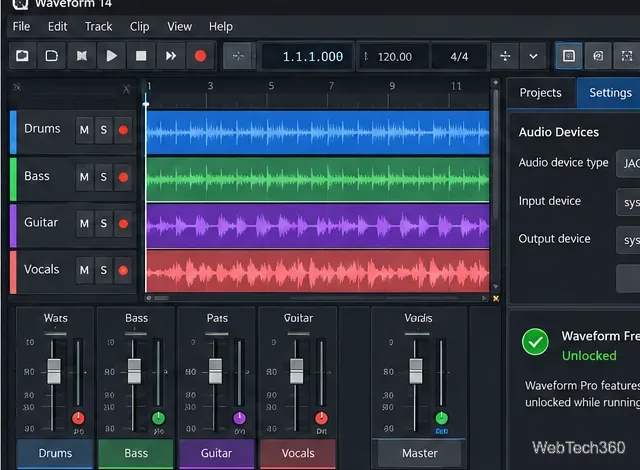This screenshot has width=640, height=470.
Task: Select the blue Drums audio clip
Action: 318,132
